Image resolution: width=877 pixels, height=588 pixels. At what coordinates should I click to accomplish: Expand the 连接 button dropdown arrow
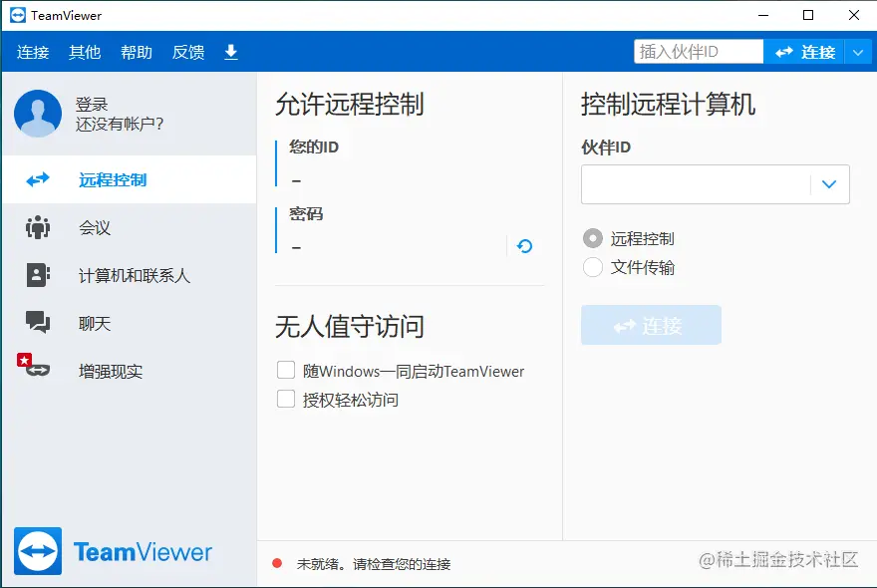[859, 51]
